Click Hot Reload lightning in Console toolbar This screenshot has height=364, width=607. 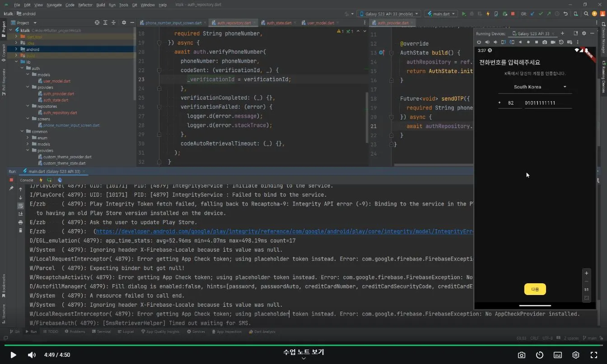click(x=41, y=180)
